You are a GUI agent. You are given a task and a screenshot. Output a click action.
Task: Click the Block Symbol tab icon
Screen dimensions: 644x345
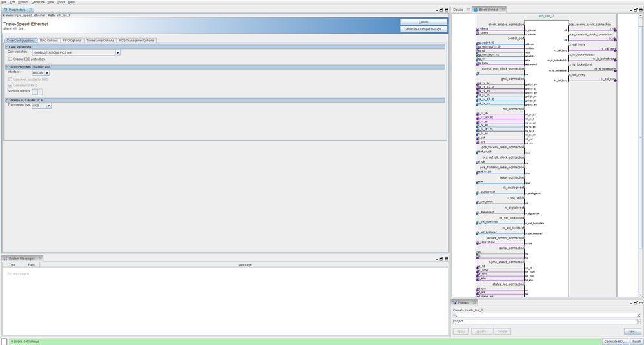475,10
